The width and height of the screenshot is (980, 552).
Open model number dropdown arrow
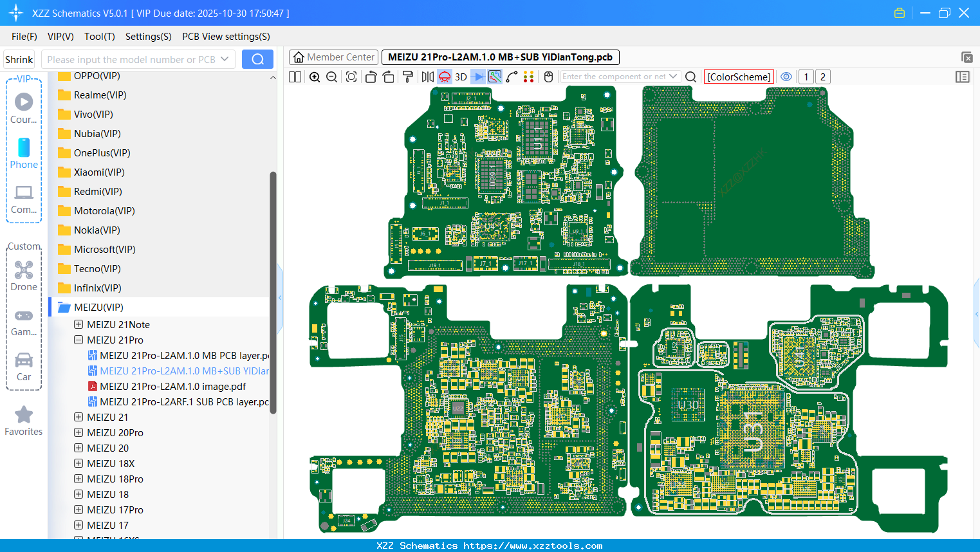(x=225, y=59)
